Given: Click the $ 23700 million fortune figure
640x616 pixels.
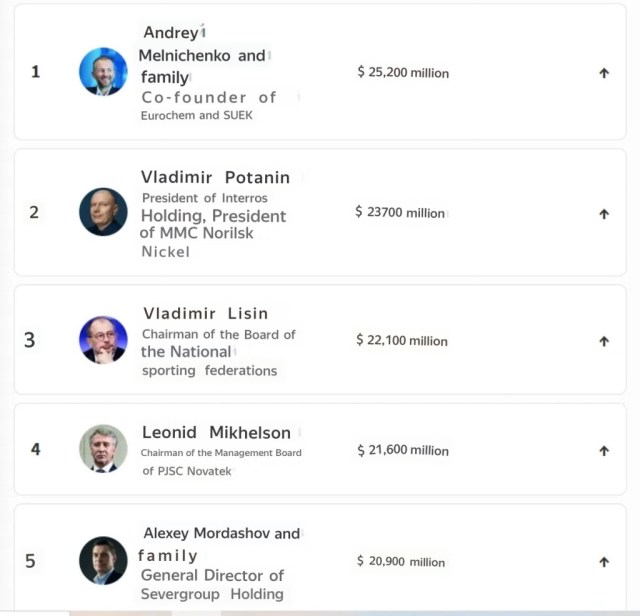Looking at the screenshot, I should click(x=400, y=212).
